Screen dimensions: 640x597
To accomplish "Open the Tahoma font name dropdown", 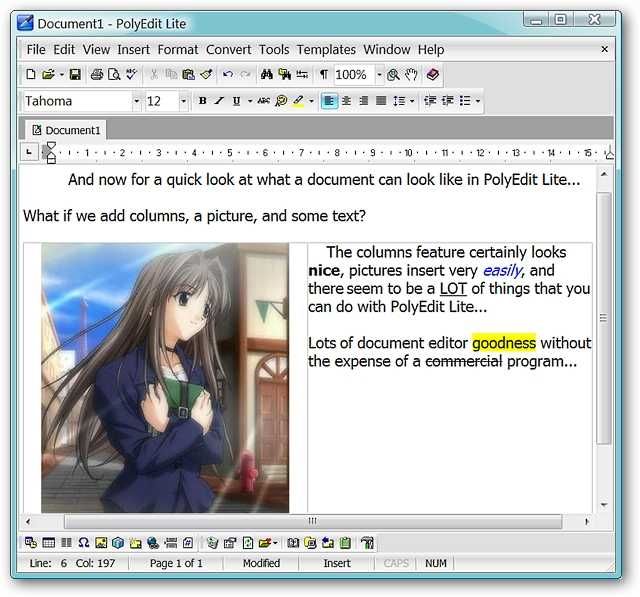I will pyautogui.click(x=136, y=101).
